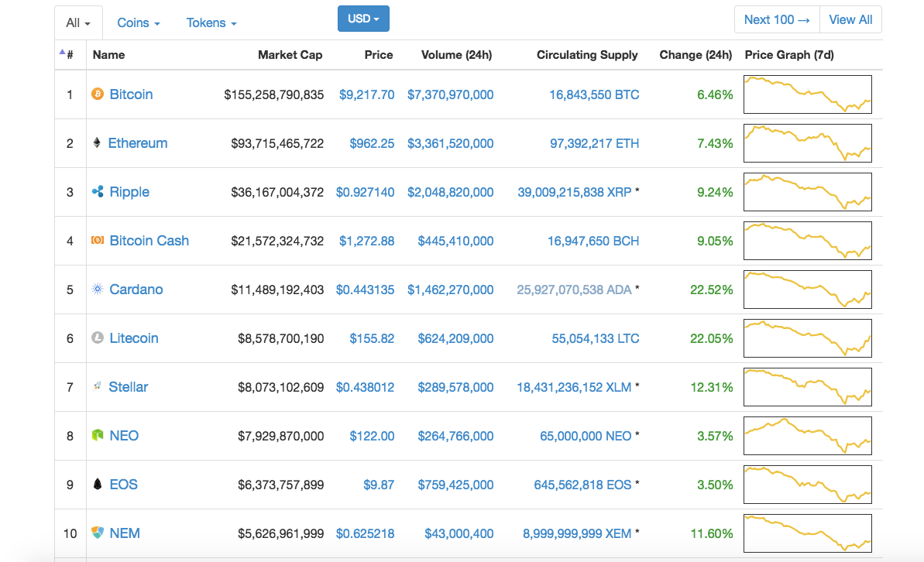Click Cardano volume $1,462,270,000
Screen dimensions: 924x562
click(450, 290)
